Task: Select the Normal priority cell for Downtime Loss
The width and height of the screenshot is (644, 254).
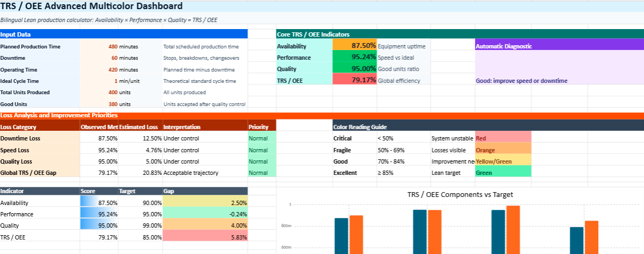Action: 262,138
